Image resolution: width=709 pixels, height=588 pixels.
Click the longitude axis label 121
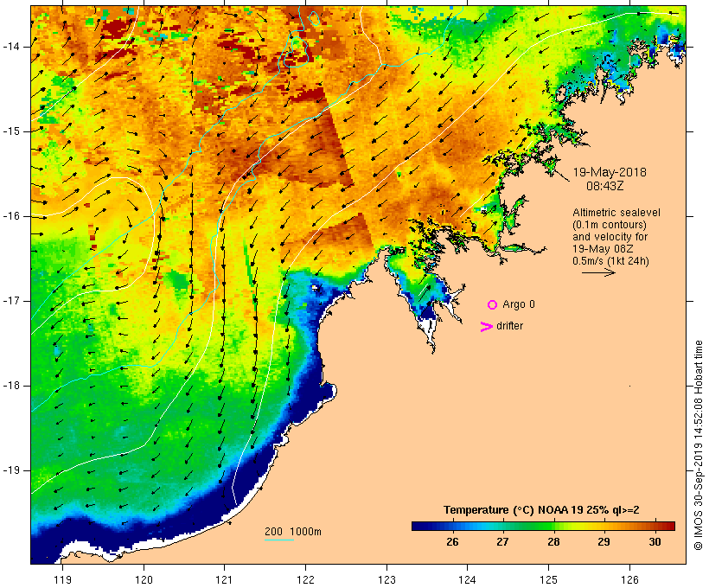[x=224, y=580]
